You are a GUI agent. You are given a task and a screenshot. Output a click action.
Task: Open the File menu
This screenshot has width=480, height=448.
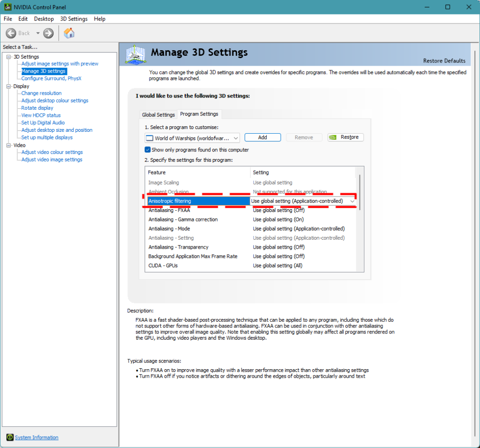8,19
